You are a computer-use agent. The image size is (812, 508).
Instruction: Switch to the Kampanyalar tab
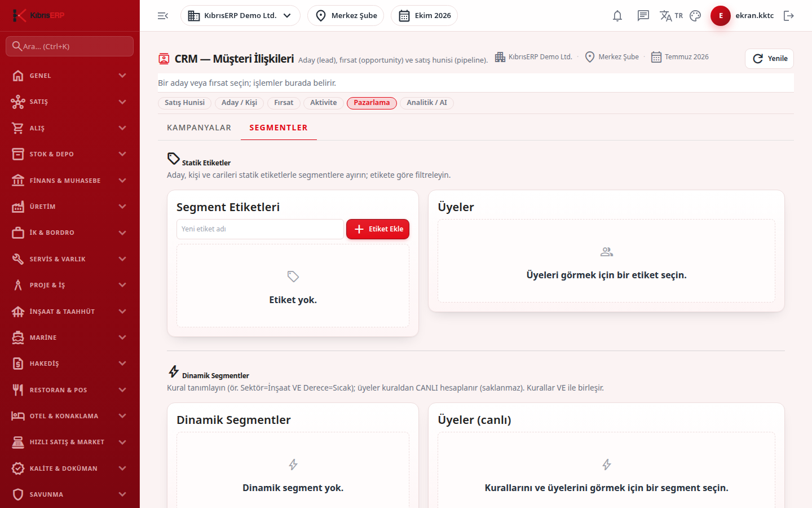pos(199,128)
